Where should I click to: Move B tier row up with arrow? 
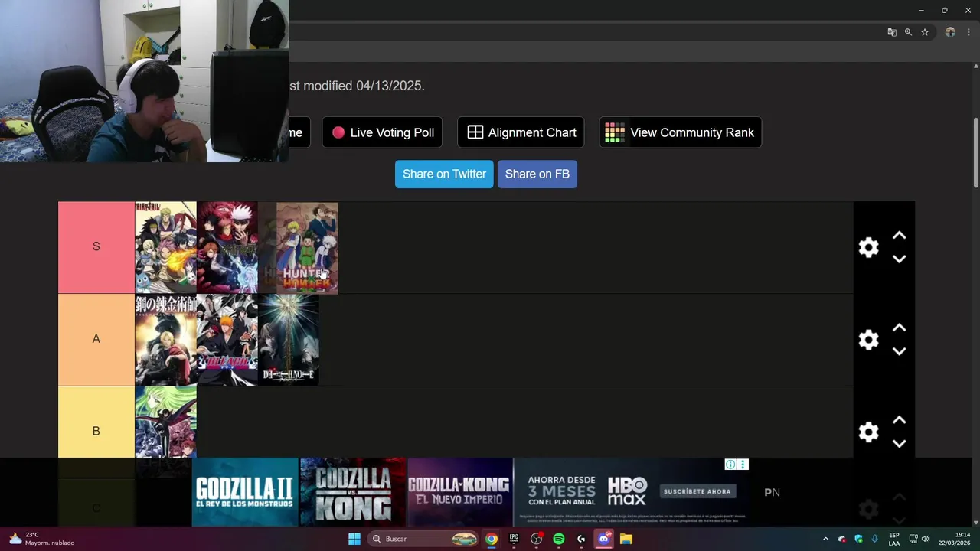900,421
